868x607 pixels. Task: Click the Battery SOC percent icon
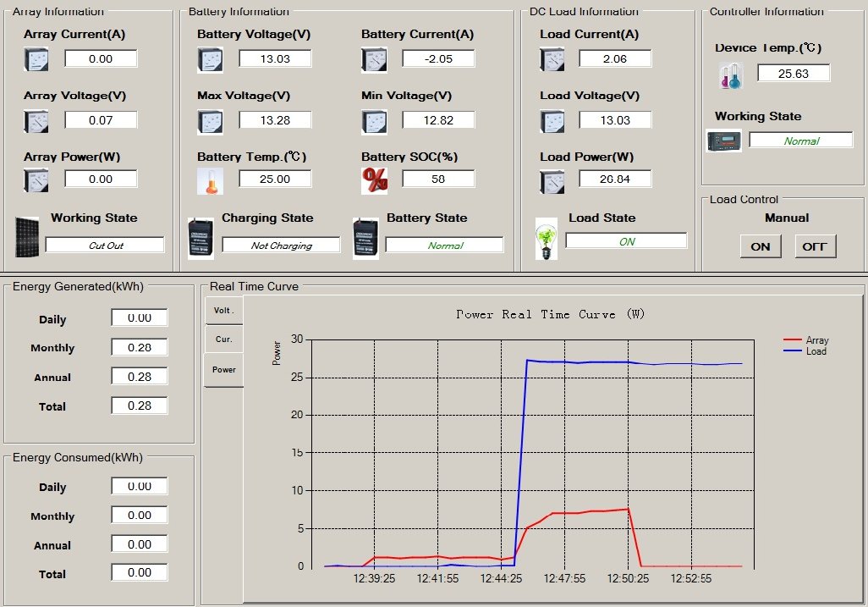tap(373, 179)
